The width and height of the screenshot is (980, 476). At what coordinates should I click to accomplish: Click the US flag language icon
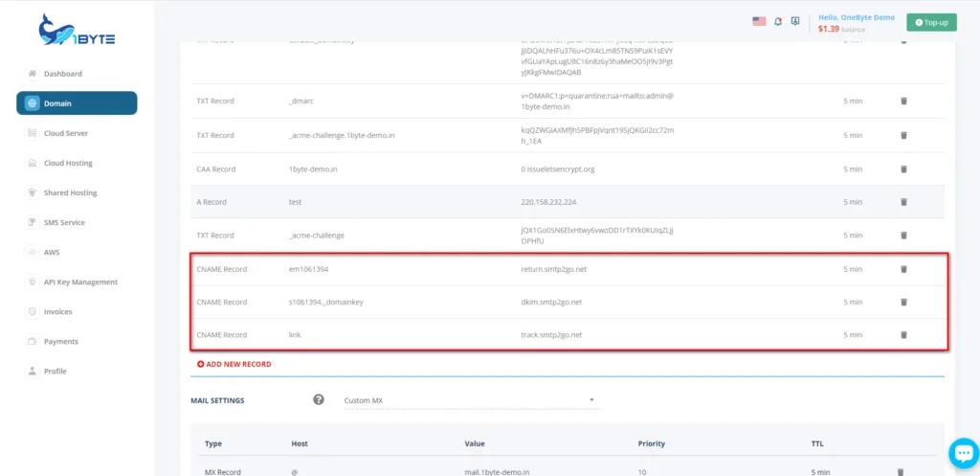(759, 21)
